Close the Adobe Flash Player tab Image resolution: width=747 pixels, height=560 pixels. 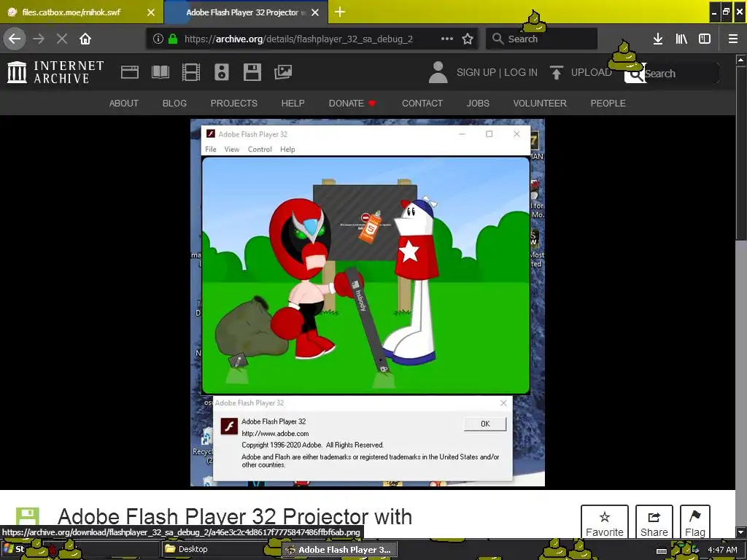pos(315,12)
